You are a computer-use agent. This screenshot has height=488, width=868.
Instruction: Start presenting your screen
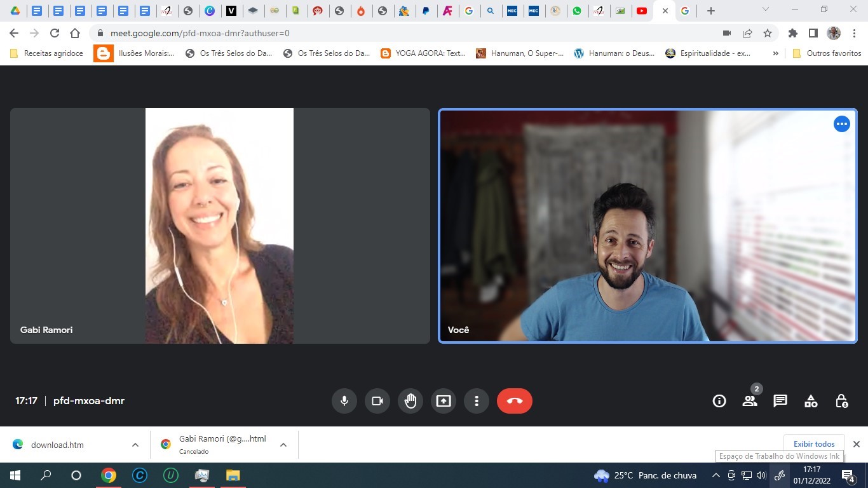coord(443,401)
